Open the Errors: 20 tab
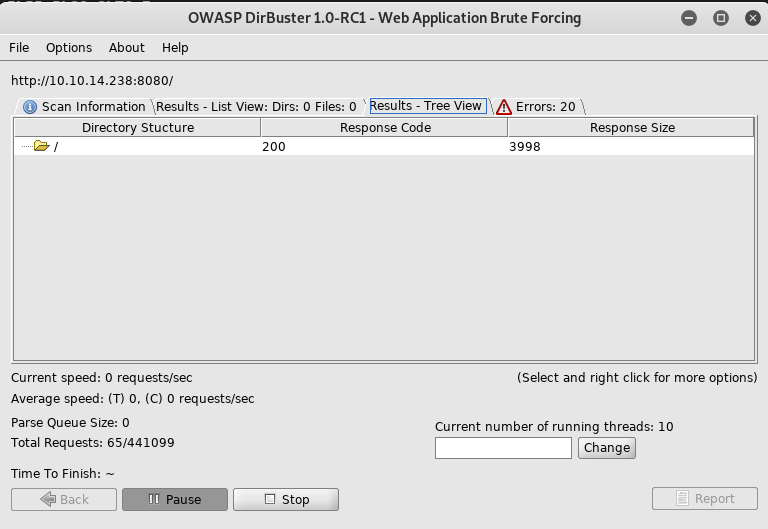The height and width of the screenshot is (529, 768). (x=545, y=107)
